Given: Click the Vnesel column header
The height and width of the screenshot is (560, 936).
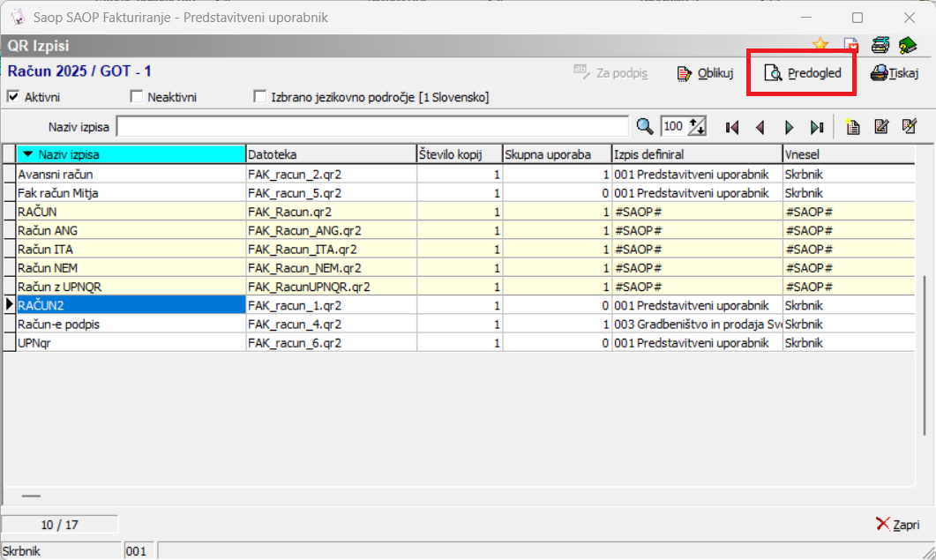Looking at the screenshot, I should tap(849, 154).
